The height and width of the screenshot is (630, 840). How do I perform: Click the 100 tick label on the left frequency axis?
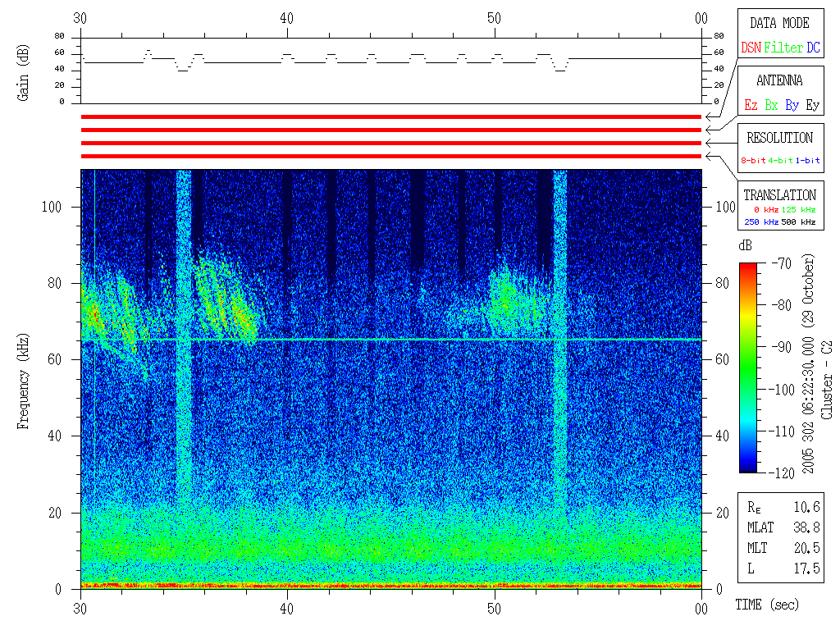coord(52,207)
